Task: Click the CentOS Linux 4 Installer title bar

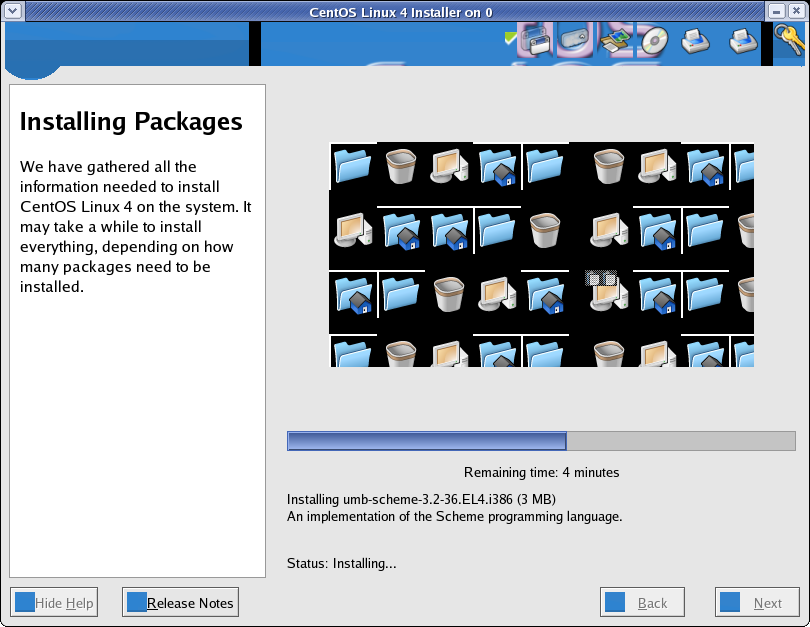Action: (400, 10)
